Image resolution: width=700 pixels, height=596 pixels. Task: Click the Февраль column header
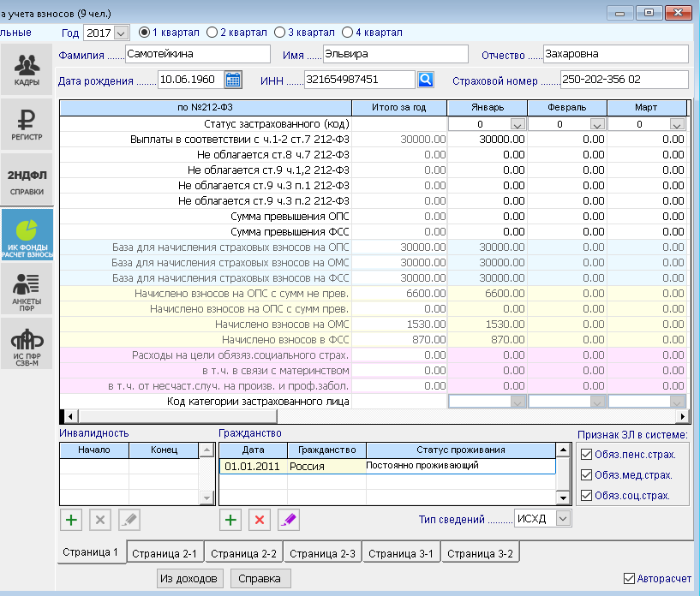point(567,108)
